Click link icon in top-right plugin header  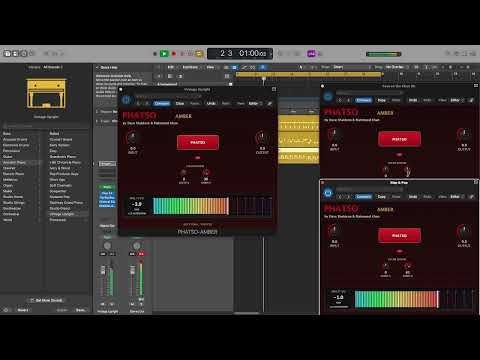pos(471,100)
